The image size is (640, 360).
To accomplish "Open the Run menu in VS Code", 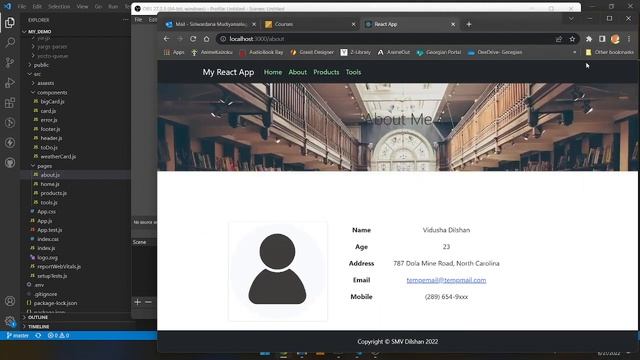I will coord(113,7).
